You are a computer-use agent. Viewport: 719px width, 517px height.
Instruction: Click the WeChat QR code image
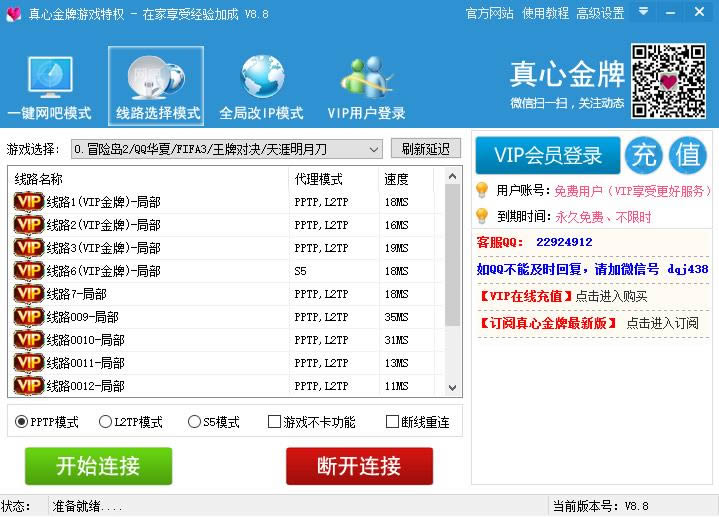pos(668,81)
